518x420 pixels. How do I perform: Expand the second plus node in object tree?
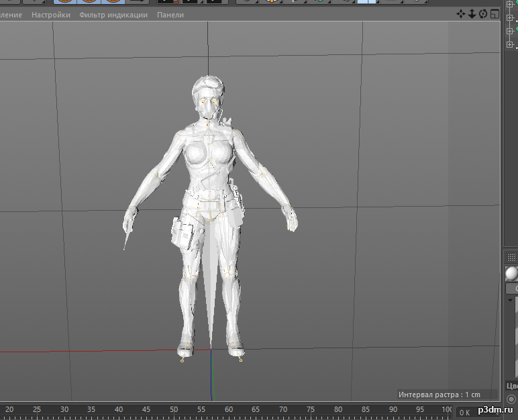pyautogui.click(x=510, y=17)
